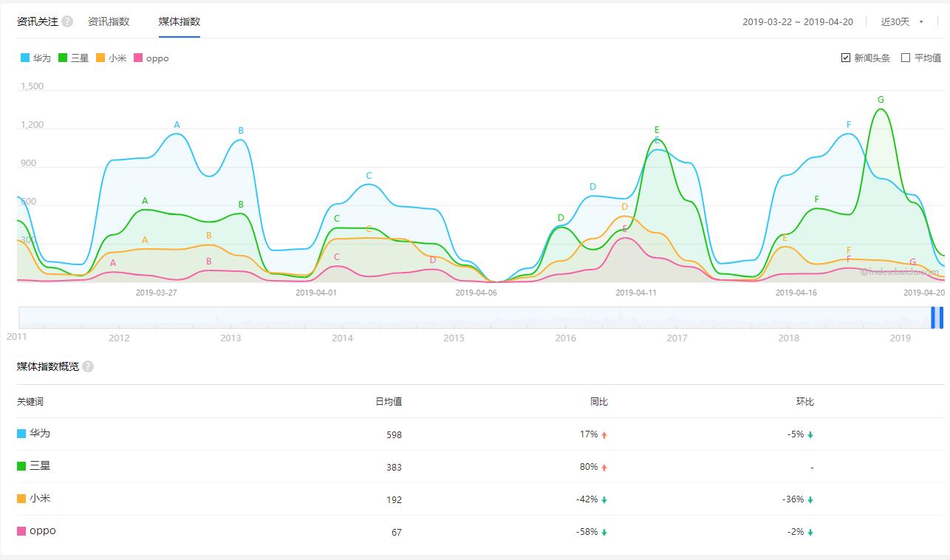950x560 pixels.
Task: Click 2016 on the timeline overview bar
Action: [565, 338]
